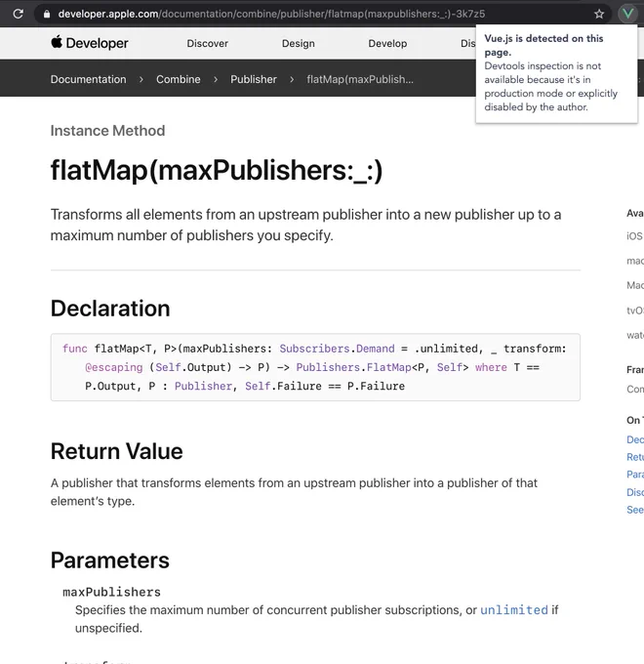The height and width of the screenshot is (664, 644).
Task: Click the Vue.js devtools extension icon
Action: pos(627,14)
